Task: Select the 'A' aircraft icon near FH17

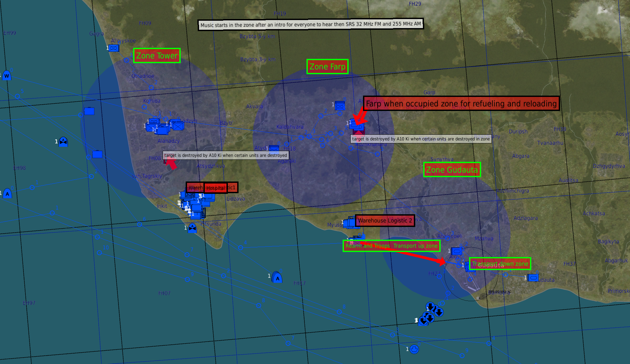Action: point(277,277)
